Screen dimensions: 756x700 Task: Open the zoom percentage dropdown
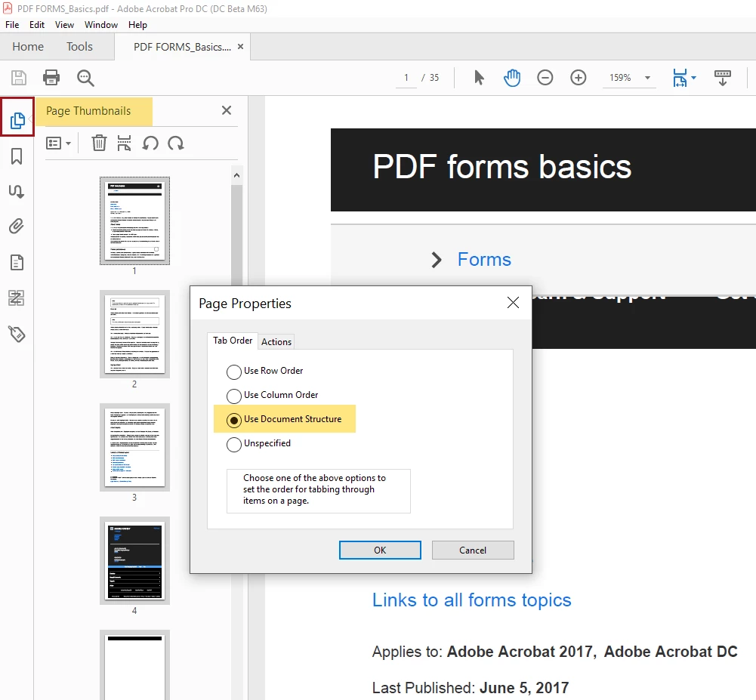pos(647,78)
